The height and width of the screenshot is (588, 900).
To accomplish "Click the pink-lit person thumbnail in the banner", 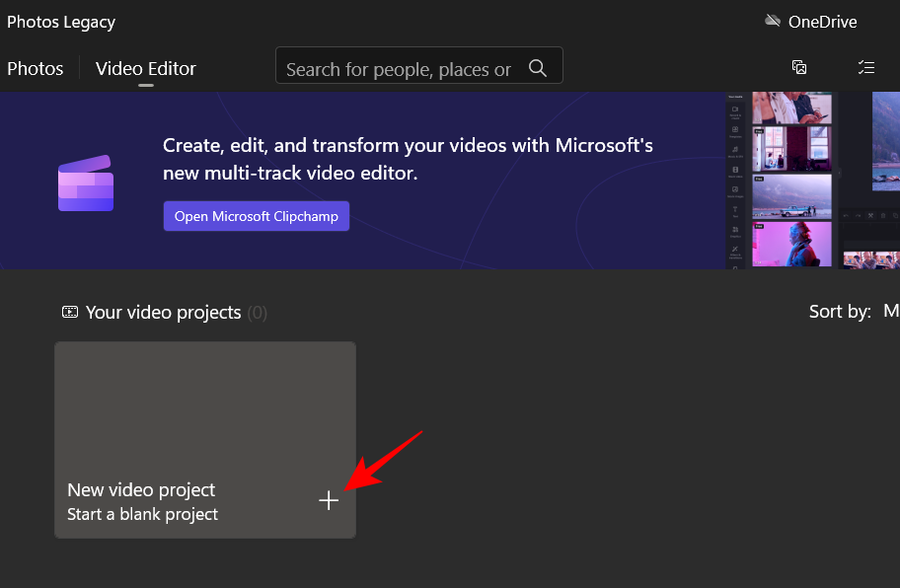I will pyautogui.click(x=792, y=243).
